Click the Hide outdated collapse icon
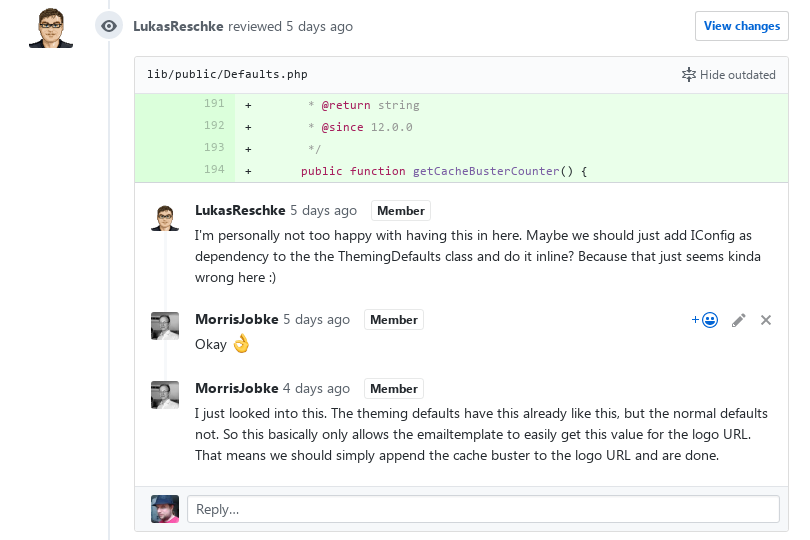 pyautogui.click(x=689, y=75)
